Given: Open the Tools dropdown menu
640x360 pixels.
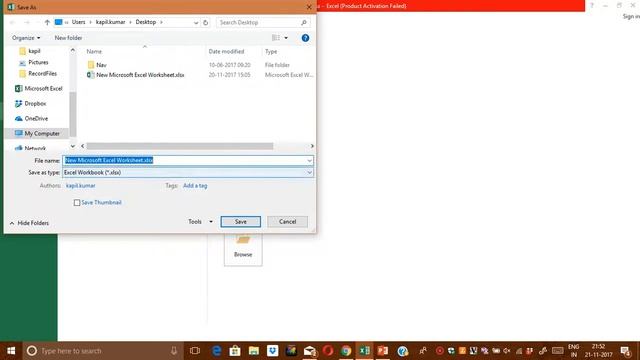Looking at the screenshot, I should click(x=200, y=222).
